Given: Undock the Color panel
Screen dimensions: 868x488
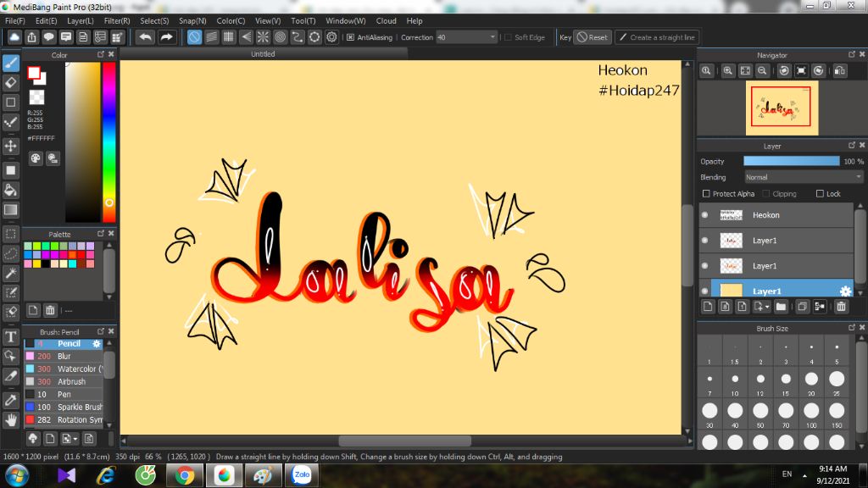Looking at the screenshot, I should coord(101,54).
